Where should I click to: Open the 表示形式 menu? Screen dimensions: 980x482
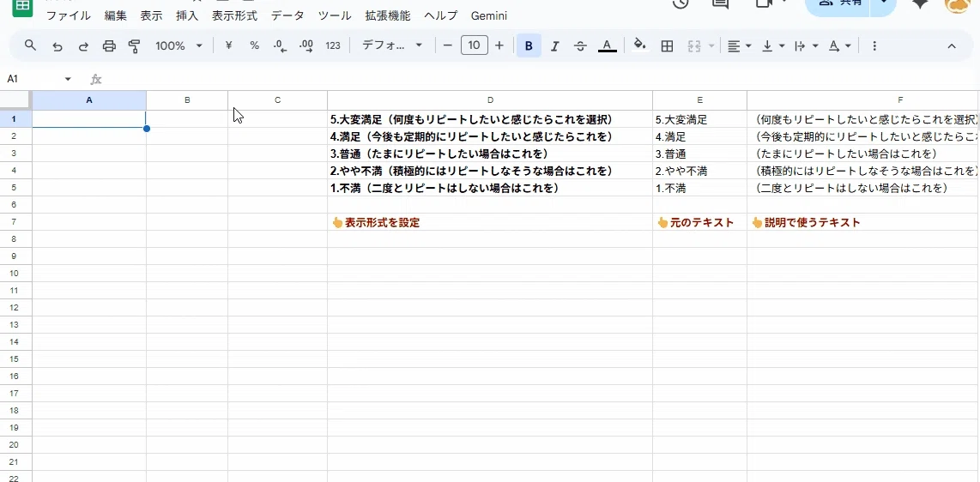234,15
